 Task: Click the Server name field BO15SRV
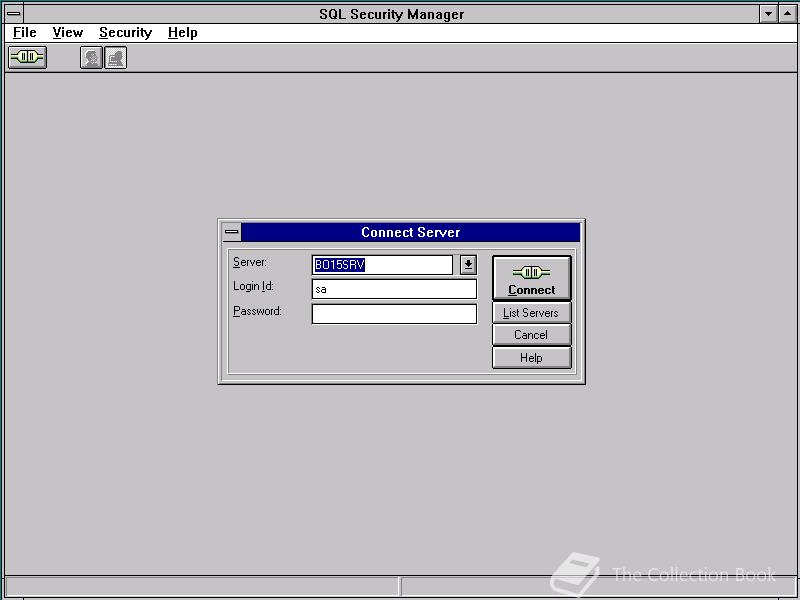point(382,265)
